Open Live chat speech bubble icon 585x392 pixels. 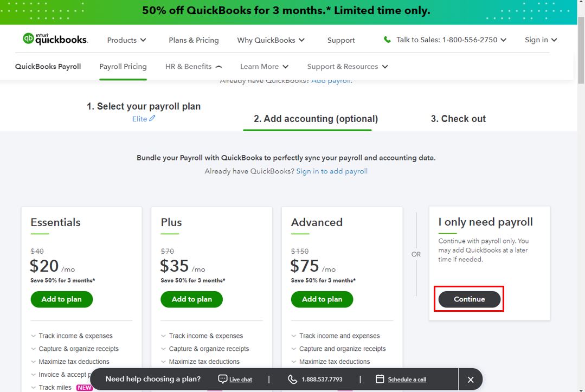[x=222, y=379]
